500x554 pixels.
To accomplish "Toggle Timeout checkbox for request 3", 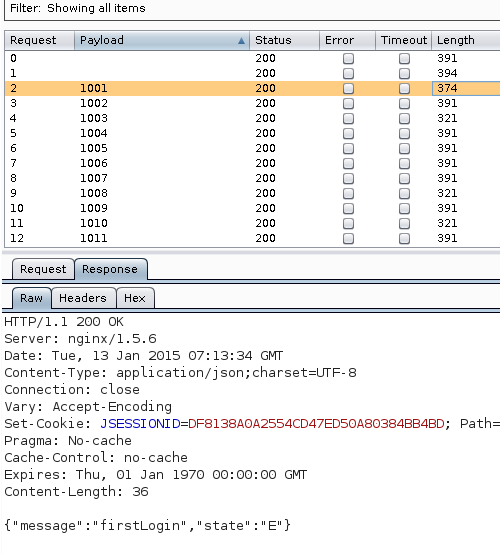I will tap(404, 104).
